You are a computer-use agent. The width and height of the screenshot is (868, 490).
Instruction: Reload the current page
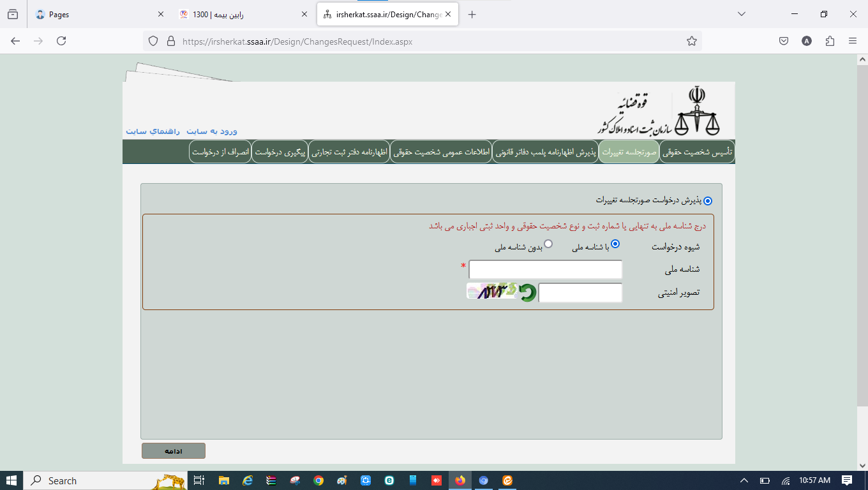(61, 41)
